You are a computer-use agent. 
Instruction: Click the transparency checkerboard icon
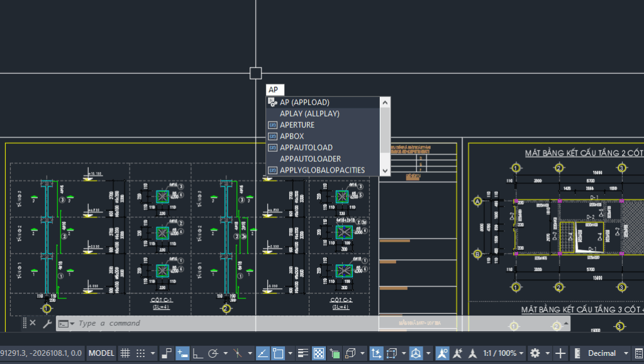[319, 353]
